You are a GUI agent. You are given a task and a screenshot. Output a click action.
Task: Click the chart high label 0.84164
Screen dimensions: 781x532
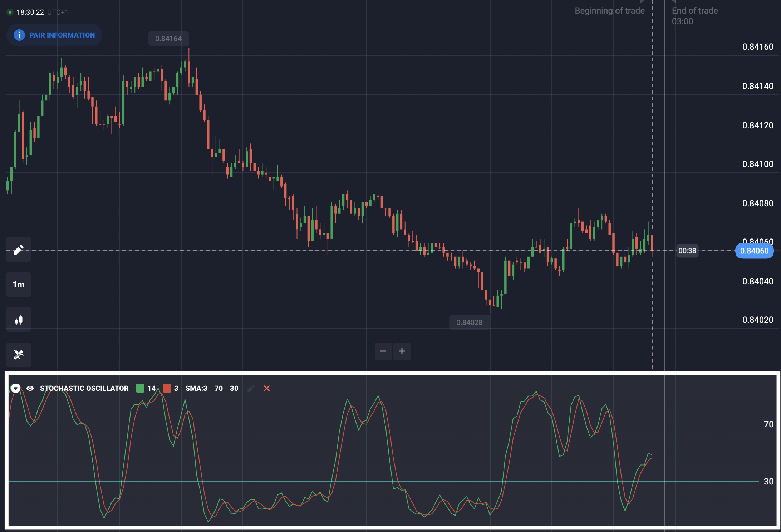point(168,39)
